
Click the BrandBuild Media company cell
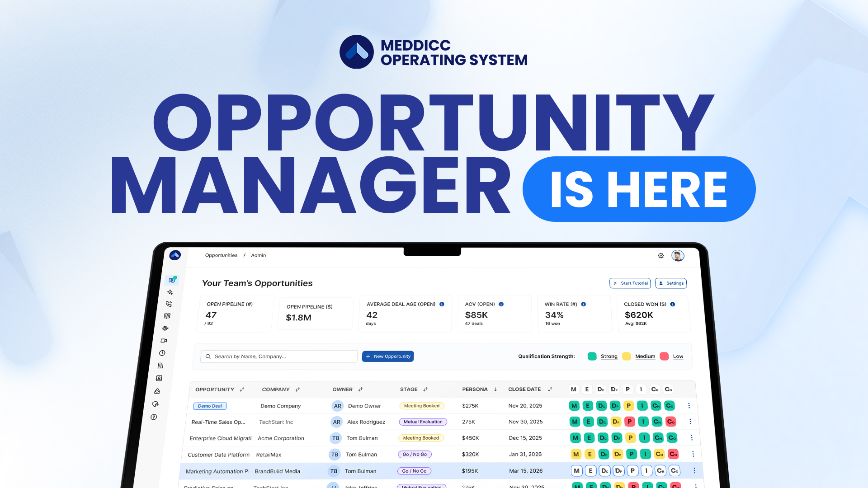click(x=277, y=471)
